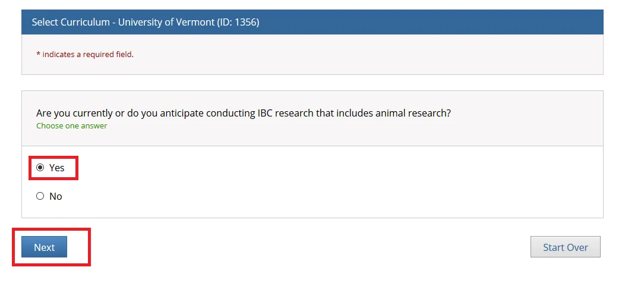Click the green "Choose one answer" hint

[71, 126]
